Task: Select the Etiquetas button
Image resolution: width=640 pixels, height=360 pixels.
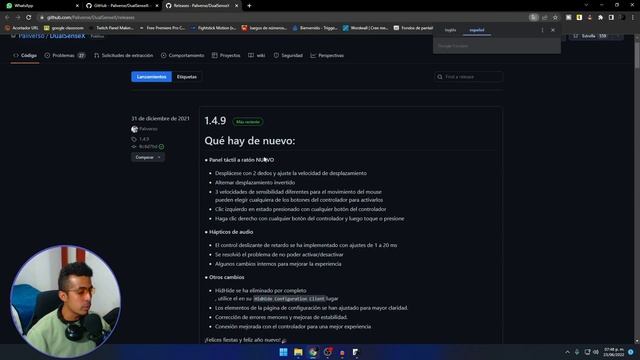Action: coord(187,77)
